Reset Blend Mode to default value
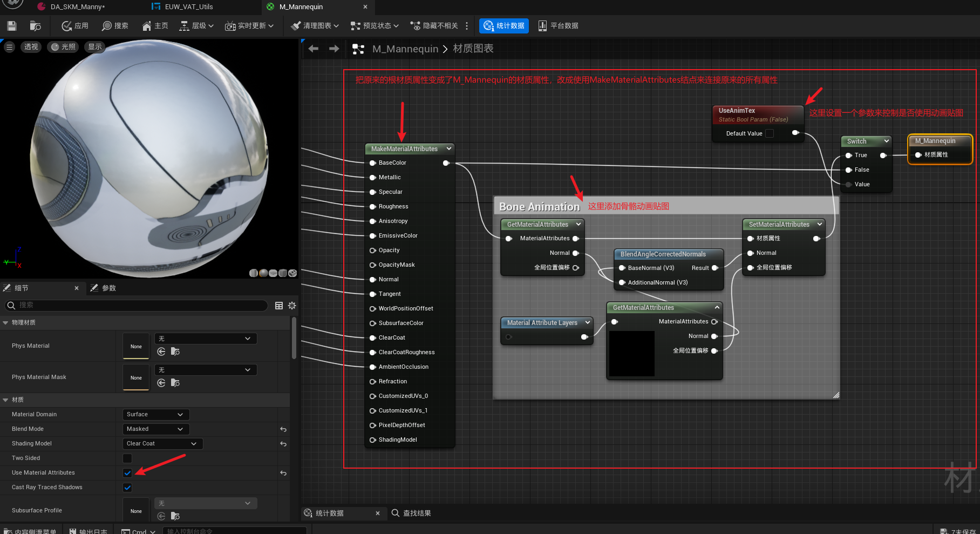This screenshot has width=980, height=534. pyautogui.click(x=283, y=429)
